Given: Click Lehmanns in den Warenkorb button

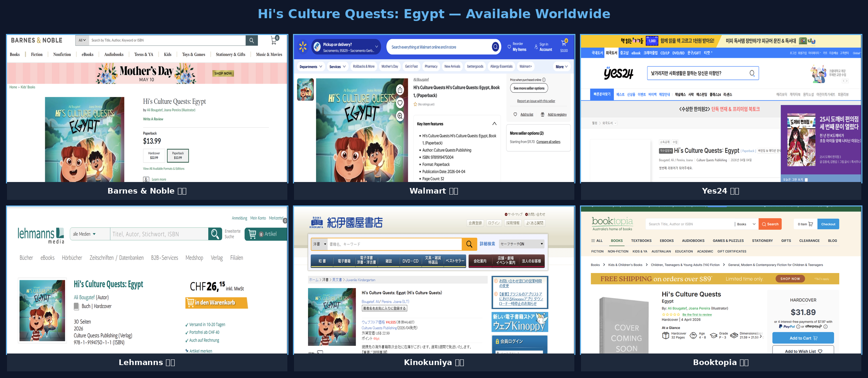Looking at the screenshot, I should (216, 303).
